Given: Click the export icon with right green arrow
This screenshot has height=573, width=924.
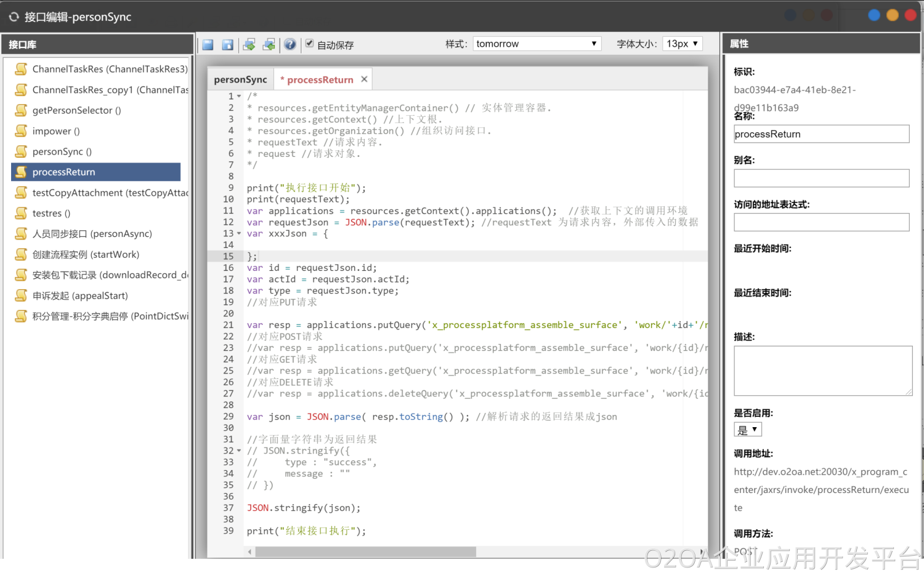Looking at the screenshot, I should 249,44.
